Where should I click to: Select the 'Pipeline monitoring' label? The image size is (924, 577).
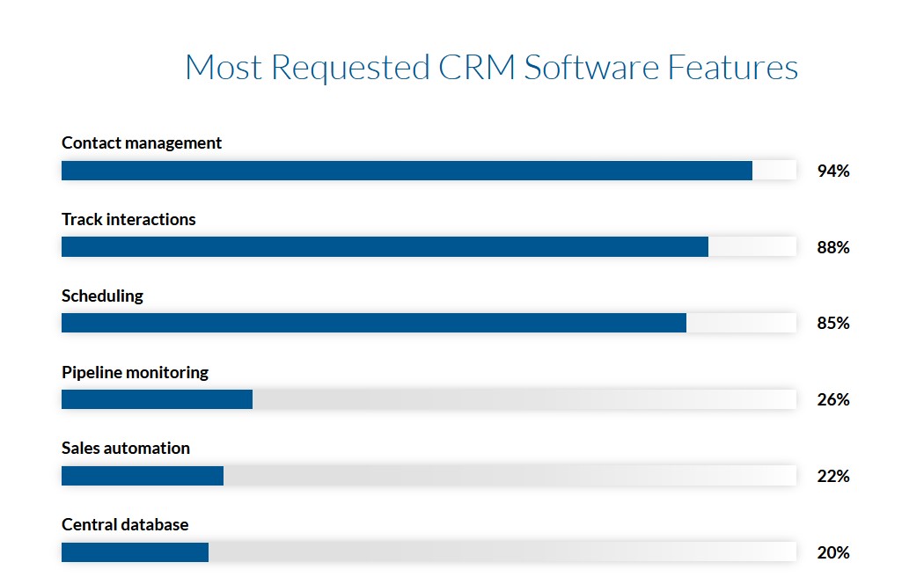click(x=135, y=372)
